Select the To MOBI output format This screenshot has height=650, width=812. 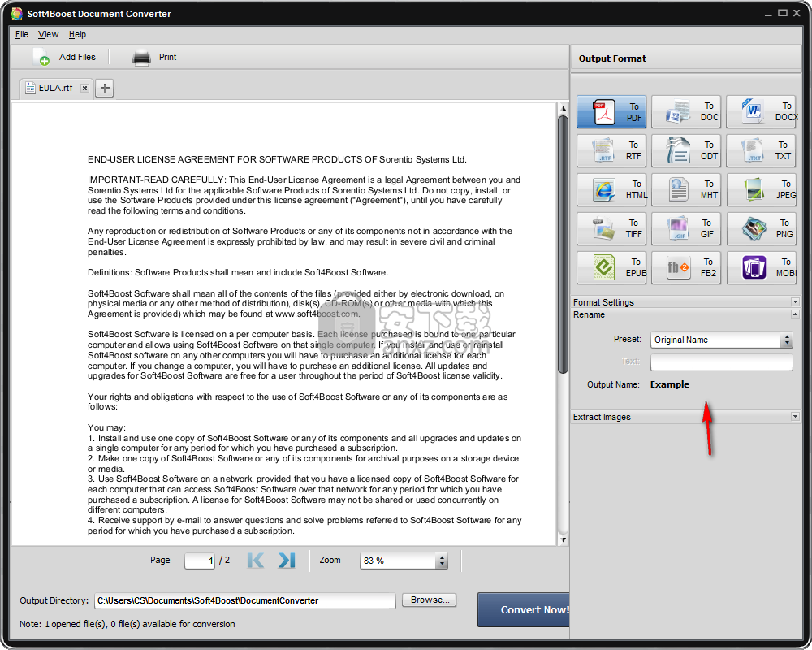coord(762,267)
